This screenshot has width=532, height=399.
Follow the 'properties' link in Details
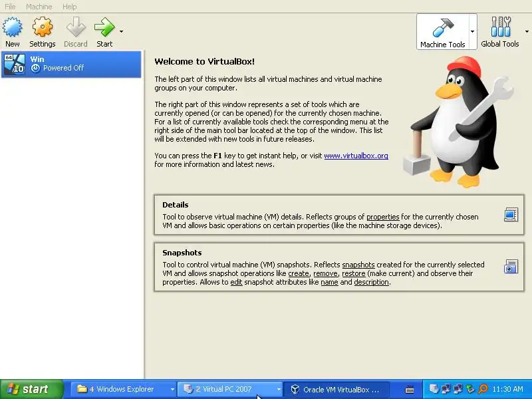[x=383, y=217]
